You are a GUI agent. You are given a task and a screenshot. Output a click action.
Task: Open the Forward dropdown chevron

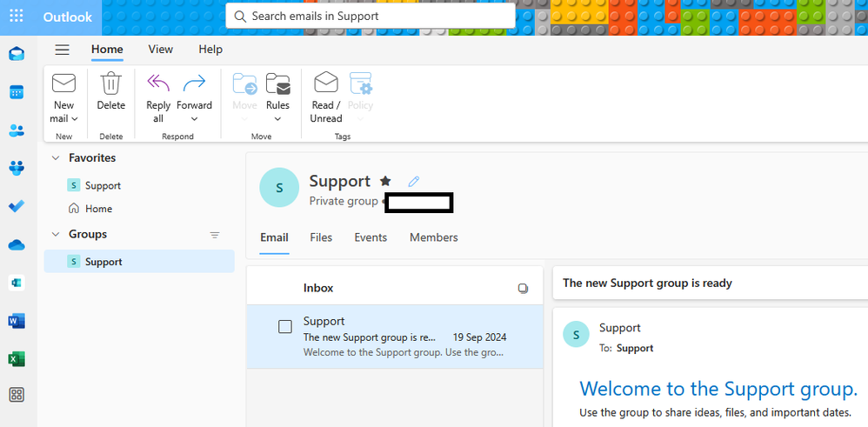[x=194, y=118]
